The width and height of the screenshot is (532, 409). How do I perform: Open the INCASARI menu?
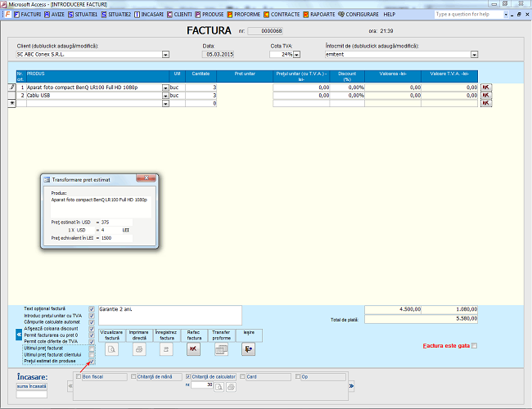coord(149,14)
